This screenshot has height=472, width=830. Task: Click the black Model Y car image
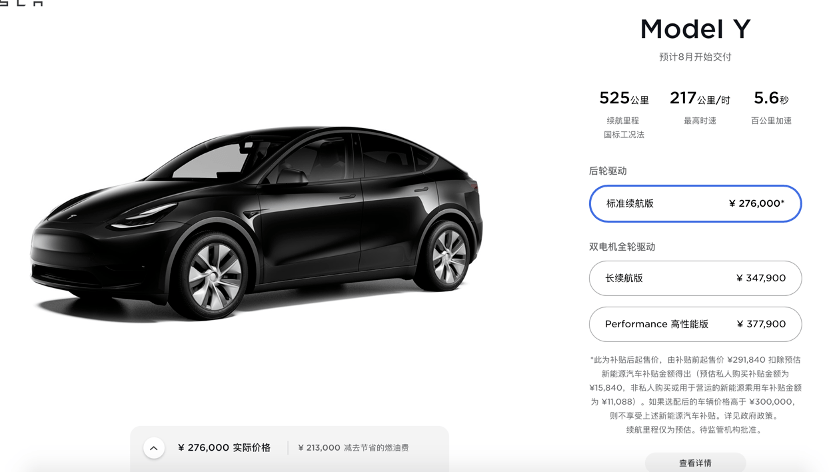pos(256,222)
